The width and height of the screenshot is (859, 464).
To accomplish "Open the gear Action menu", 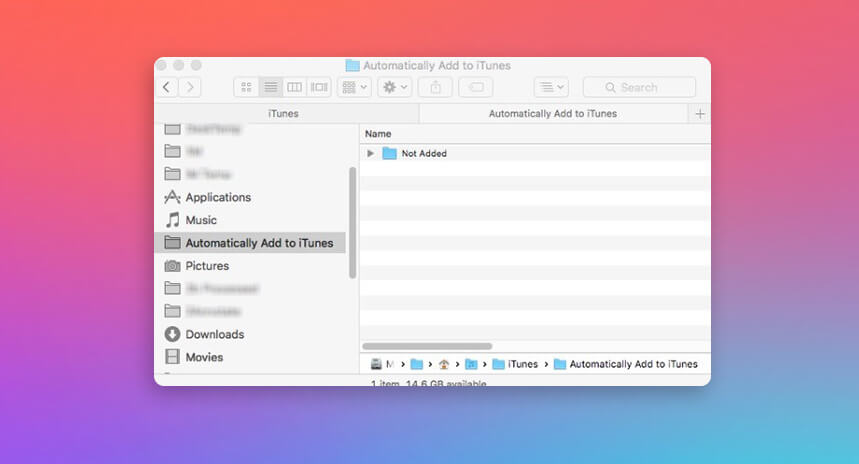I will pos(394,87).
